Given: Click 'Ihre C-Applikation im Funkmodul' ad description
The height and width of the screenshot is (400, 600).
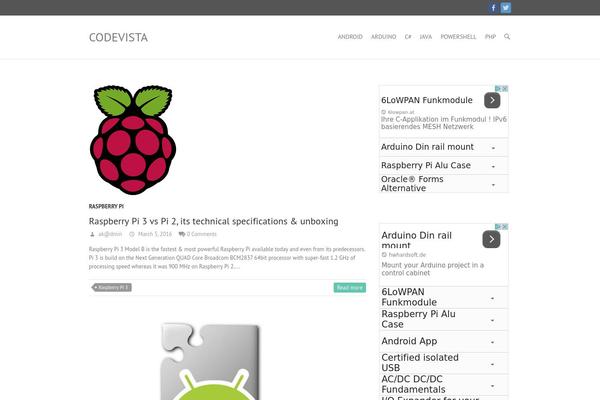Looking at the screenshot, I should (x=444, y=123).
